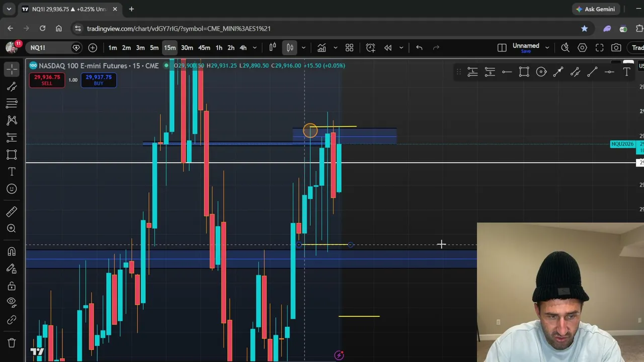This screenshot has height=362, width=644.
Task: Select the hollow candles chart style icon
Action: click(x=273, y=48)
